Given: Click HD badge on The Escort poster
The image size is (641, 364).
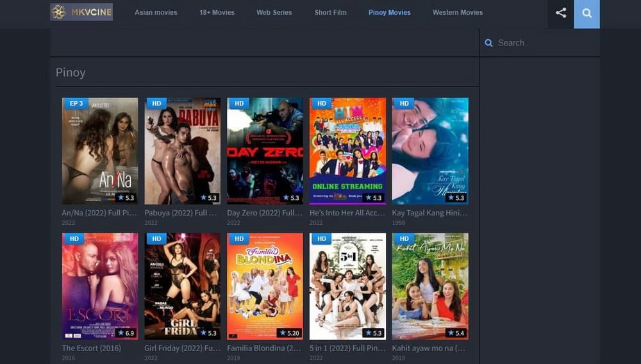Looking at the screenshot, I should coord(74,238).
